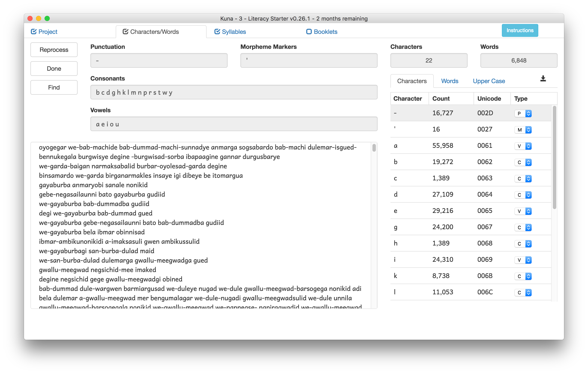Open the Booklets tab
The width and height of the screenshot is (588, 374).
[x=322, y=32]
